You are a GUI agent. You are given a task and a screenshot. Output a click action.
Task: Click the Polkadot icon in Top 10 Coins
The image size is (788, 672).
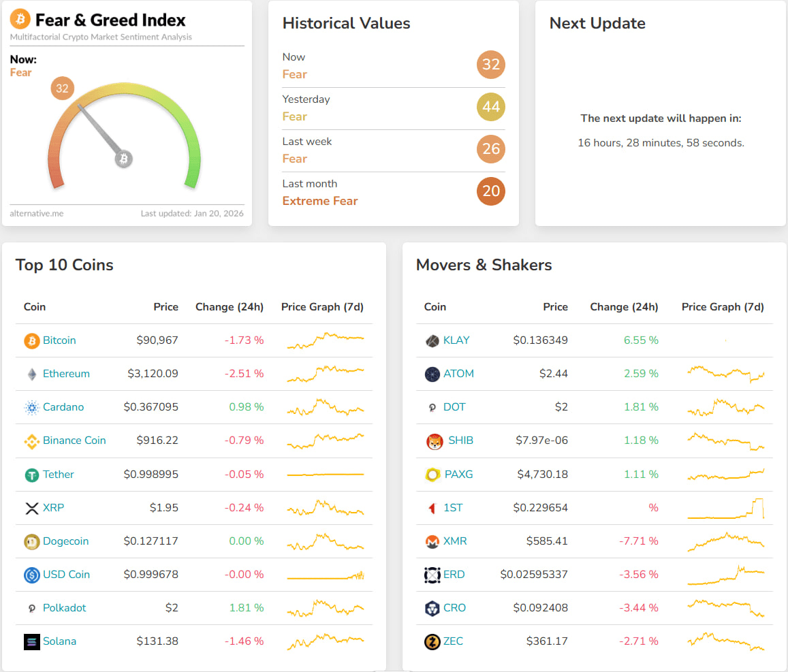click(31, 608)
